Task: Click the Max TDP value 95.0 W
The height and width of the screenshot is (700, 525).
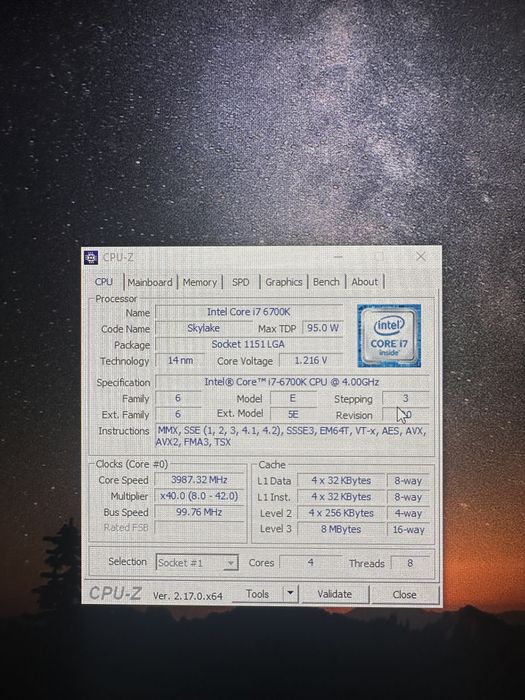Action: (323, 328)
